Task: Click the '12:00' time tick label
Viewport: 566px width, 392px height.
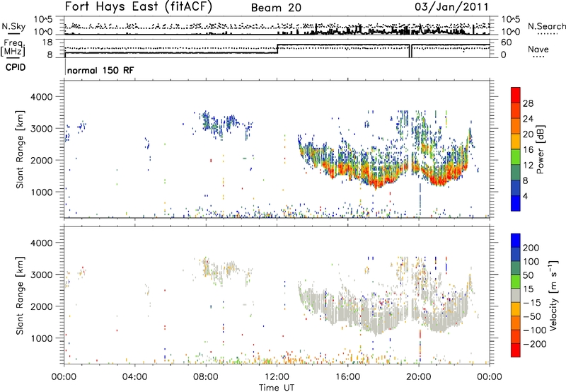Action: pos(277,377)
